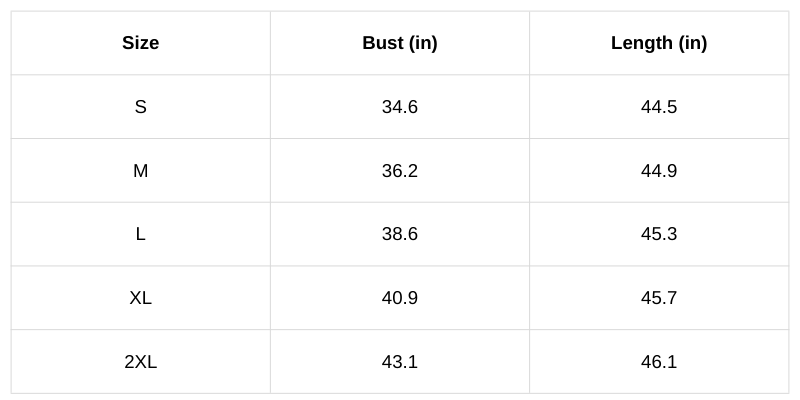Select the 2XL size cell
The width and height of the screenshot is (800, 400).
140,362
